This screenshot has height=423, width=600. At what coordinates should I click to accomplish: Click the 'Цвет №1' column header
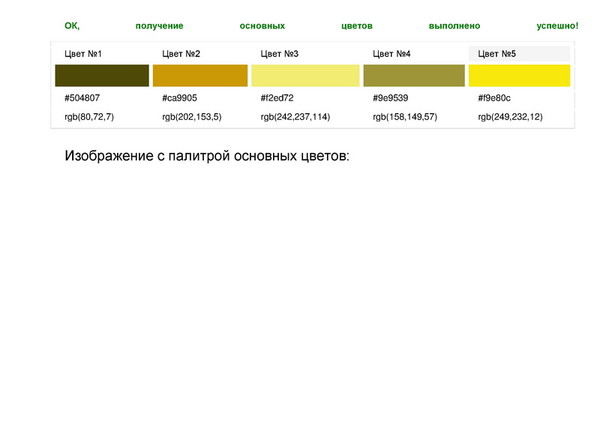pos(83,54)
